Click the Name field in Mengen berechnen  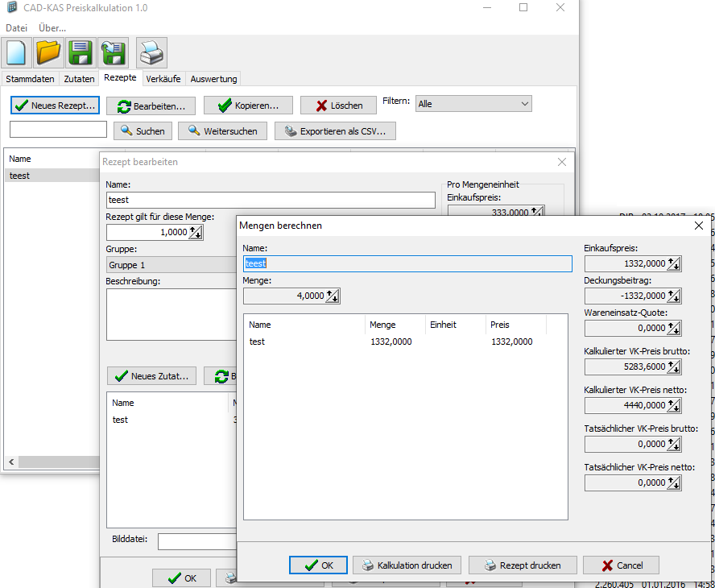pos(407,263)
